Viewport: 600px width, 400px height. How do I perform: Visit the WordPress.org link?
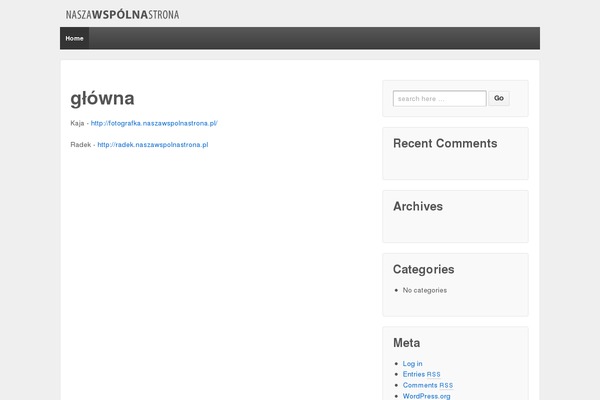[x=426, y=396]
